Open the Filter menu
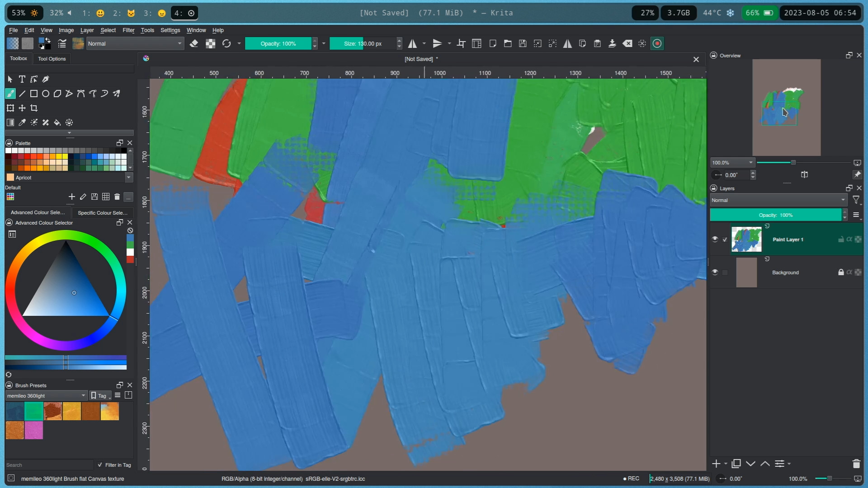The width and height of the screenshot is (868, 488). pos(128,30)
